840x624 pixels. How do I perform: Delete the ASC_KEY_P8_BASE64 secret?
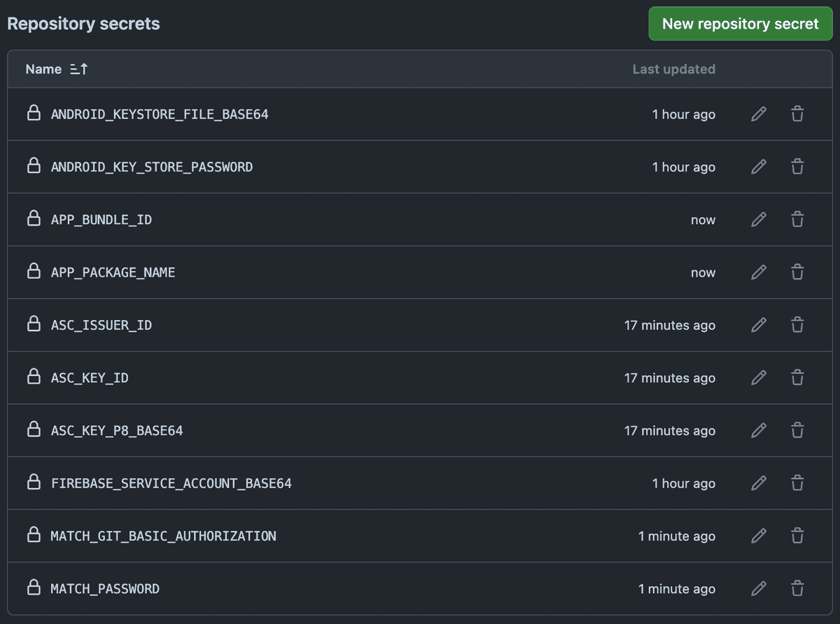(797, 431)
